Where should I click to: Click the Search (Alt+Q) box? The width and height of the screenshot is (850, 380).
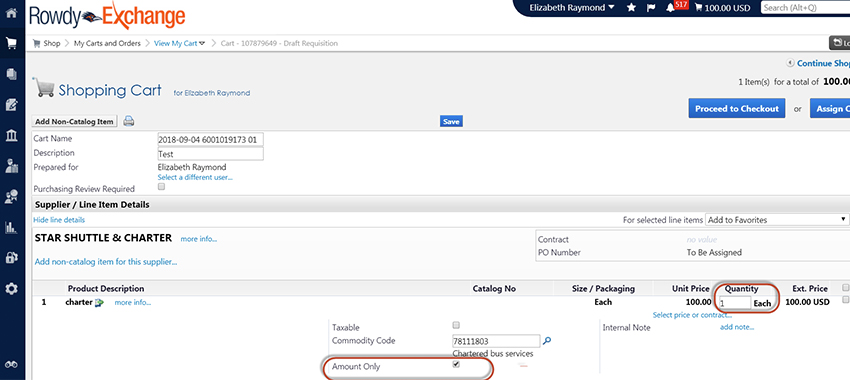[x=806, y=8]
